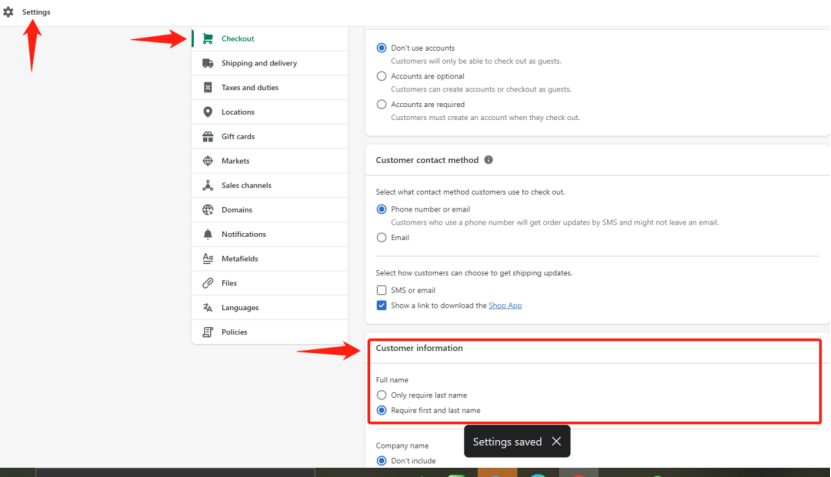Image resolution: width=831 pixels, height=477 pixels.
Task: Click the Customer contact method info icon
Action: 489,160
